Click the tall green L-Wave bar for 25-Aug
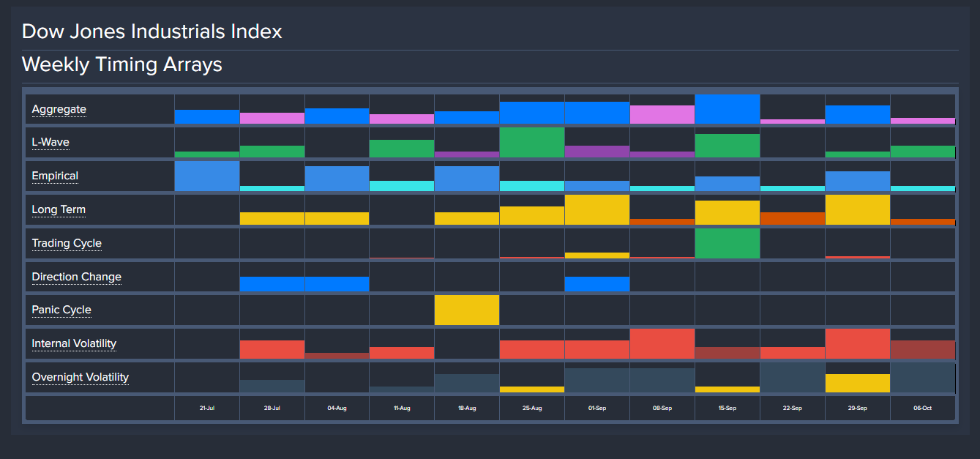Viewport: 980px width, 459px height. click(x=532, y=143)
